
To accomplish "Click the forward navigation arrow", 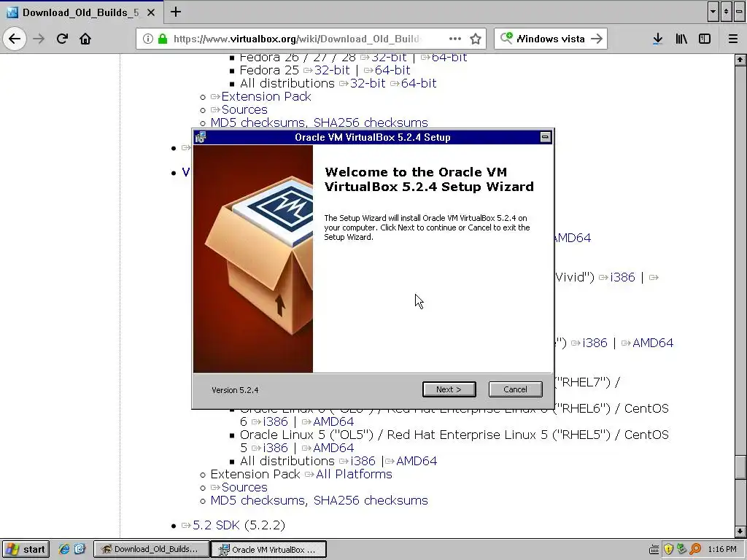I will point(39,39).
